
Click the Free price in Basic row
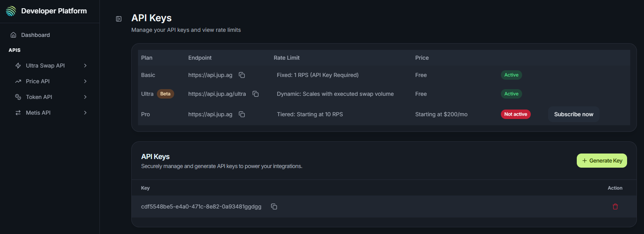point(421,75)
